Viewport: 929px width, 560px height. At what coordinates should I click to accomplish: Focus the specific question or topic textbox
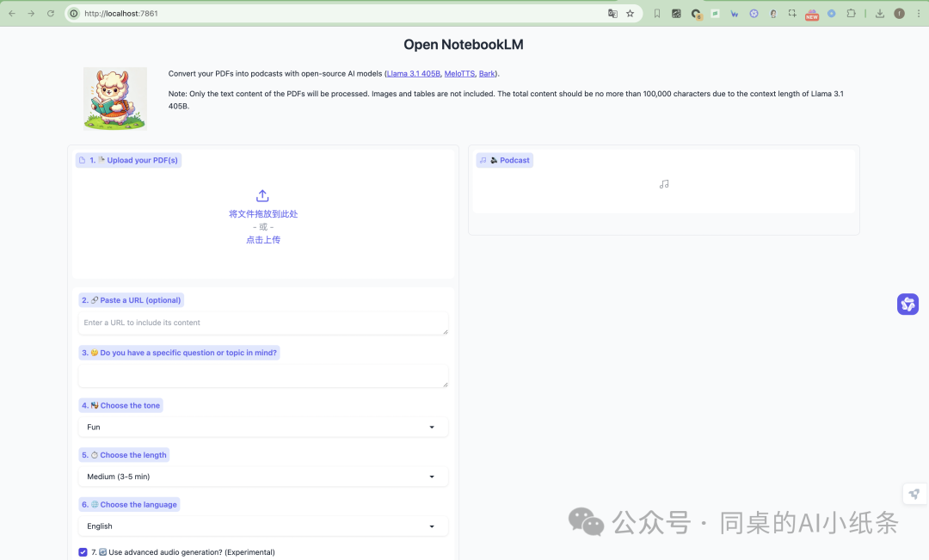[x=263, y=376]
